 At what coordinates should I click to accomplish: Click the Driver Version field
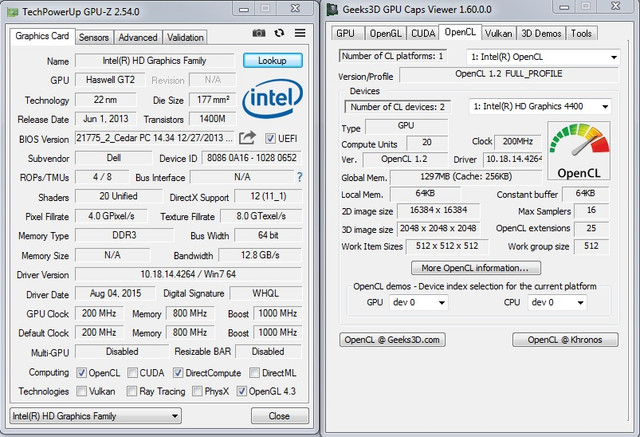[x=188, y=274]
